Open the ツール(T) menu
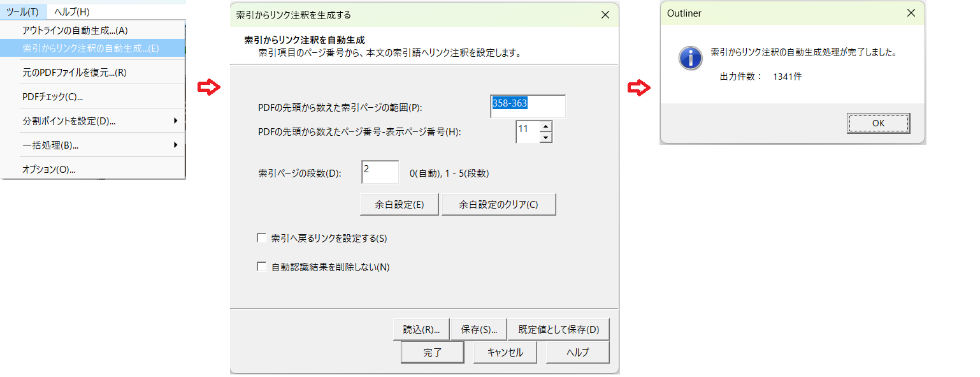Viewport: 980px width, 377px height. pyautogui.click(x=22, y=11)
